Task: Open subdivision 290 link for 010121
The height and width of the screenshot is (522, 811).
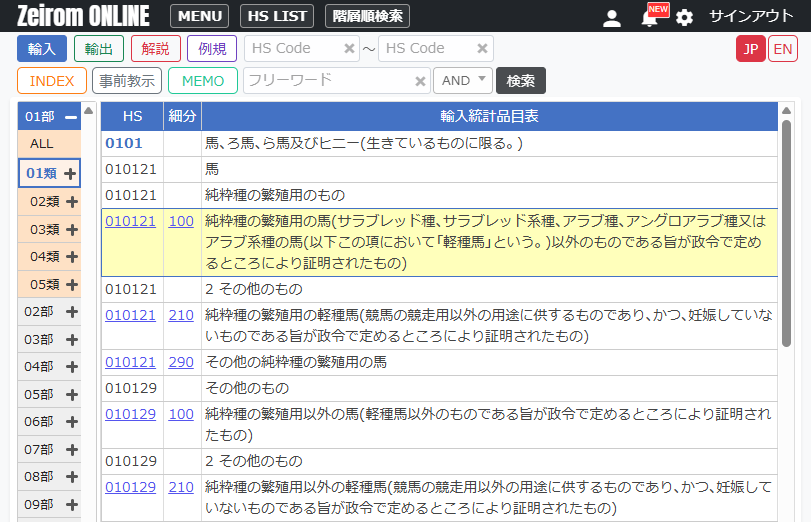Action: [181, 363]
